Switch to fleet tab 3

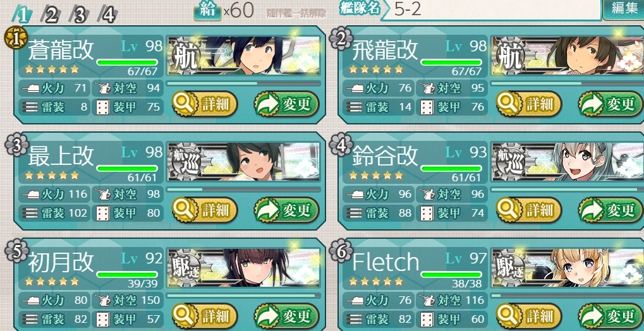[x=79, y=15]
